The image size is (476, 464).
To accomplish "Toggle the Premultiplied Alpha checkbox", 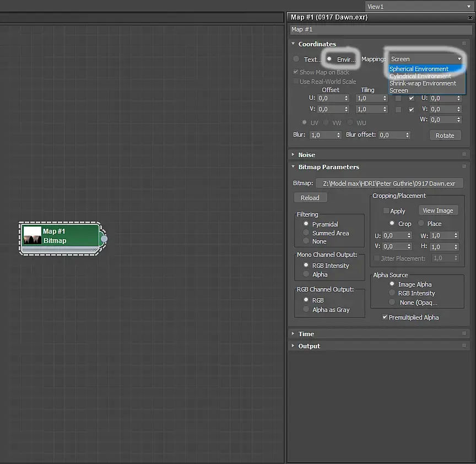I will tap(385, 317).
